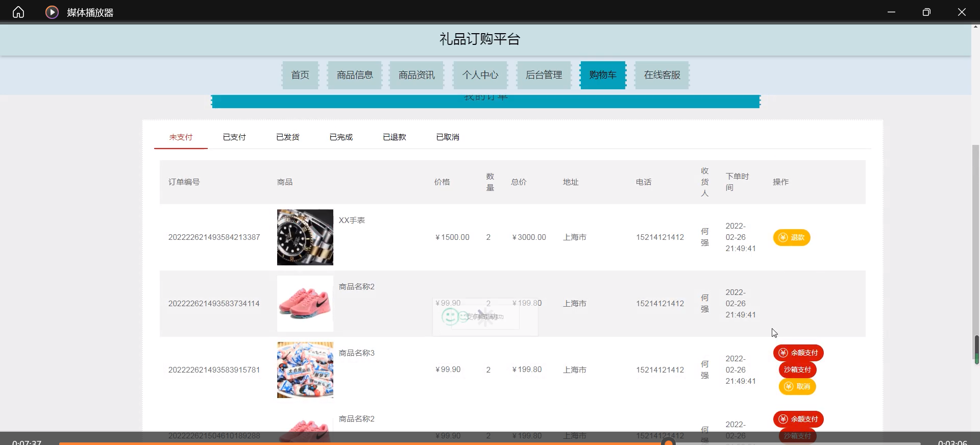Screen dimensions: 980x445
Task: Open the 商品资讯 navigation item
Action: (416, 75)
